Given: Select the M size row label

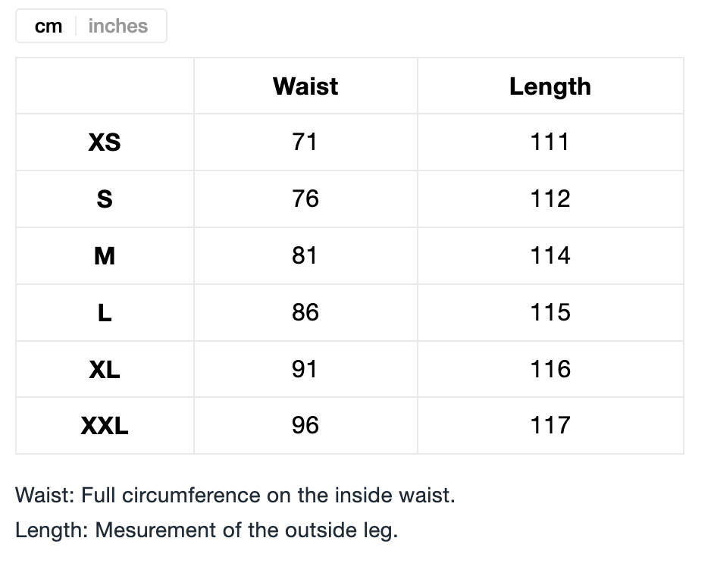Looking at the screenshot, I should (x=105, y=256).
